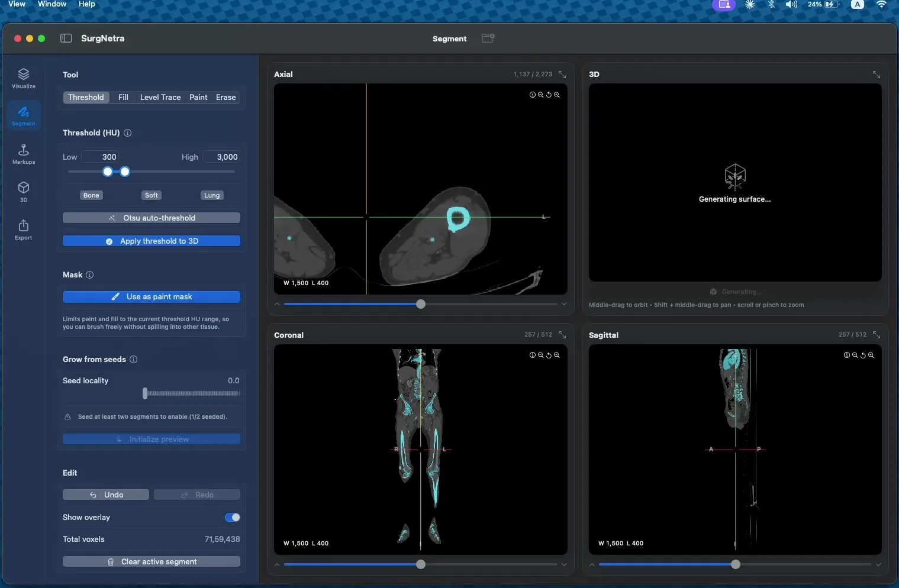Step Sagittal slice up with chevron
This screenshot has width=899, height=588.
click(592, 564)
